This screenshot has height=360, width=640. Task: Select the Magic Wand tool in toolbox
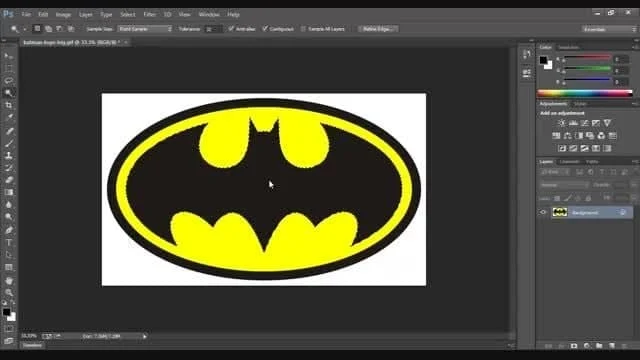point(9,93)
